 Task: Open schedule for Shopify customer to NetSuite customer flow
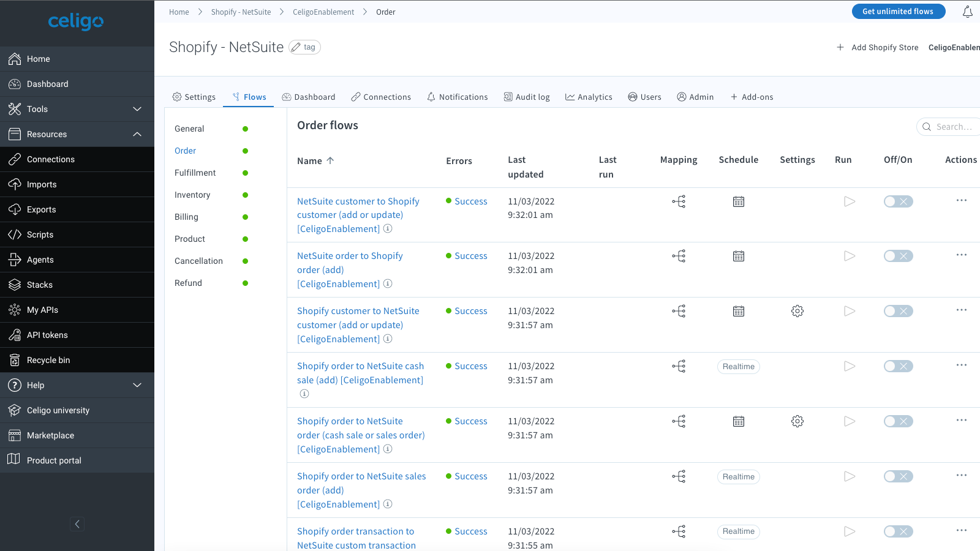point(739,311)
